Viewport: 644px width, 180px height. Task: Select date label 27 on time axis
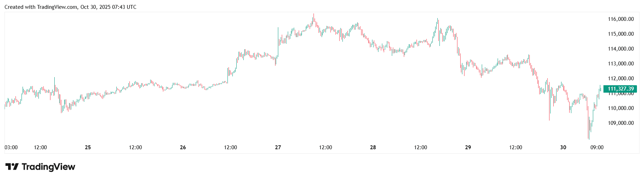click(278, 147)
